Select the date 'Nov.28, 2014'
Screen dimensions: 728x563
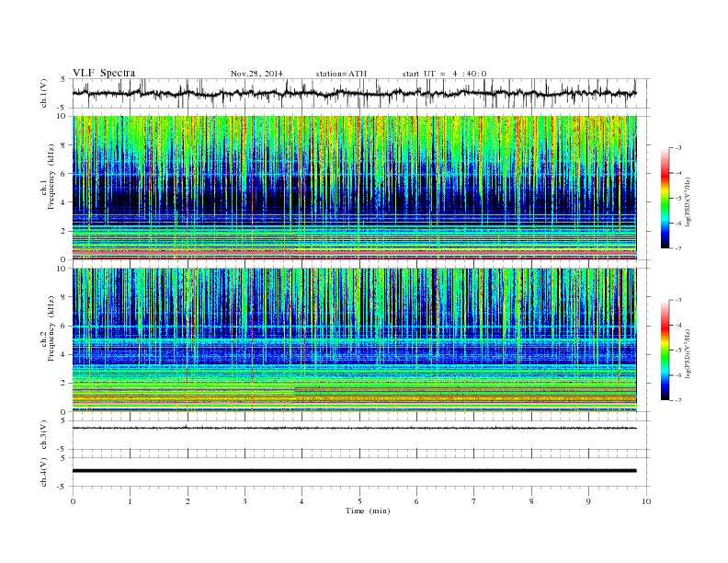(256, 74)
